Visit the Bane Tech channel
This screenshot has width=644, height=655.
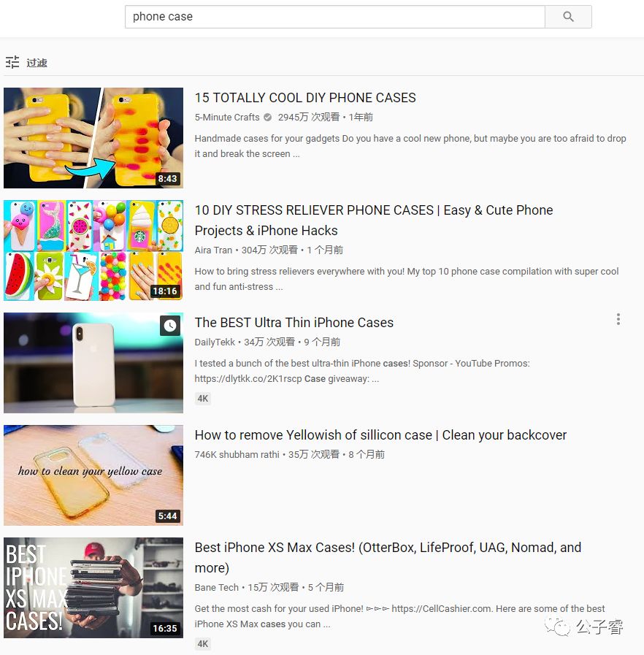[216, 587]
